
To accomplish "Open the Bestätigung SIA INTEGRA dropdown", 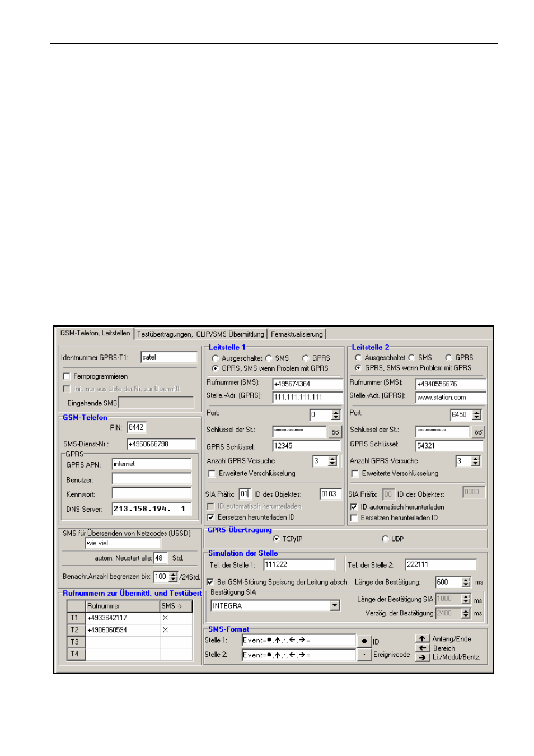I will (x=335, y=606).
